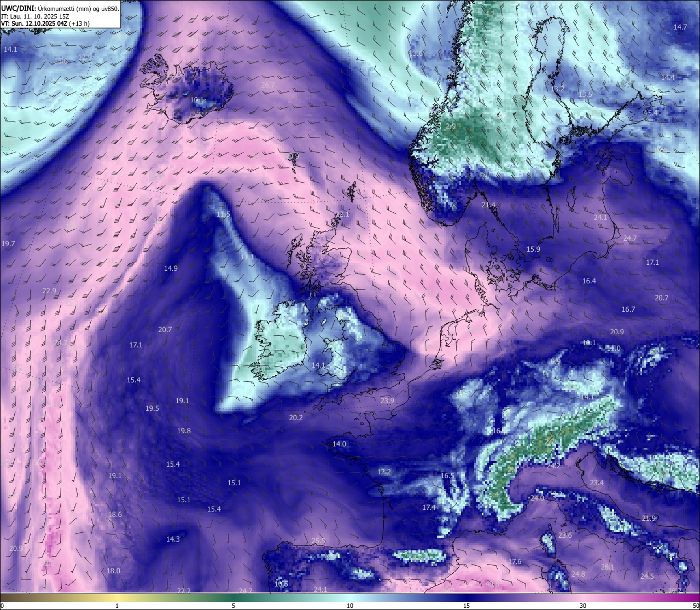Click the 26.1 map value

click(608, 567)
